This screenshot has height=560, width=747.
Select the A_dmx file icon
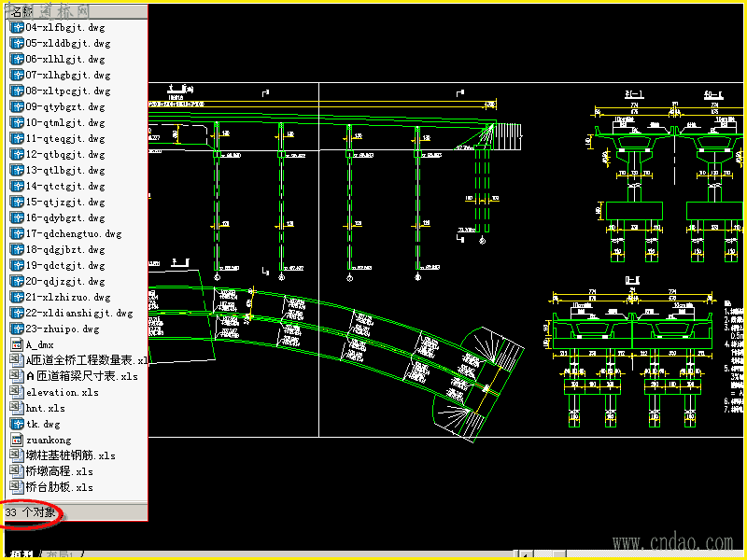(x=17, y=344)
